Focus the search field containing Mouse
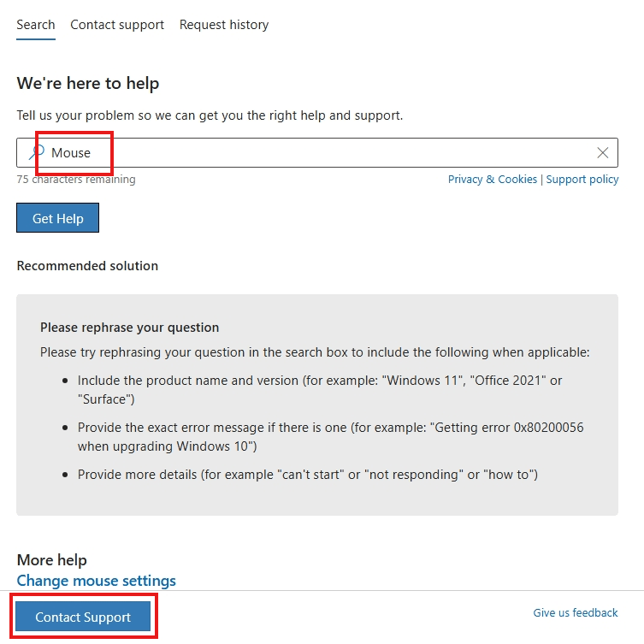 click(317, 153)
